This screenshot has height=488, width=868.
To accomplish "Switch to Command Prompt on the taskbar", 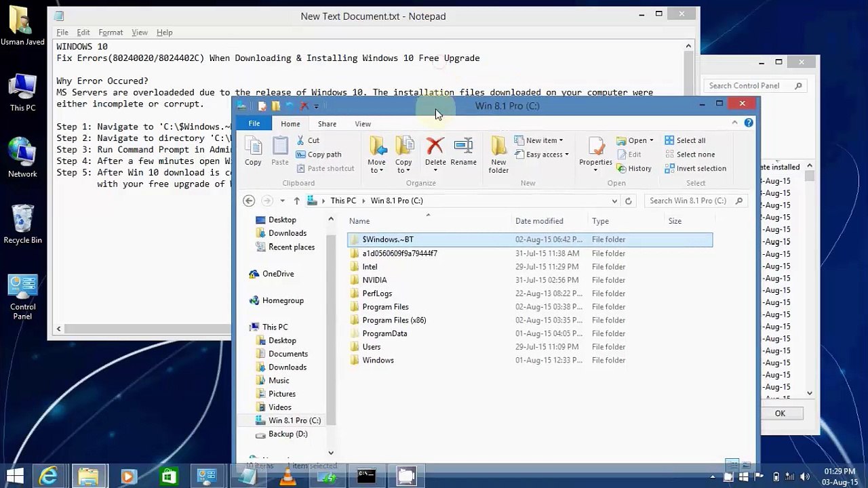I will 366,476.
